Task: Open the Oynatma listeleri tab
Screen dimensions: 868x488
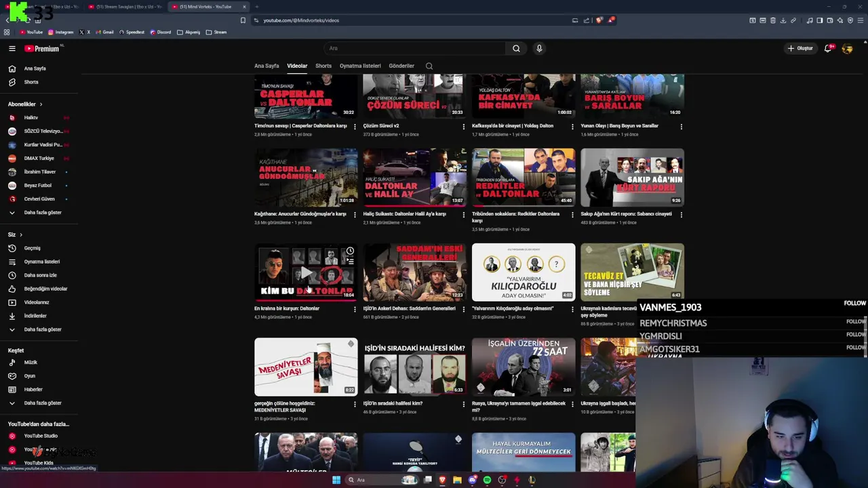Action: (360, 66)
